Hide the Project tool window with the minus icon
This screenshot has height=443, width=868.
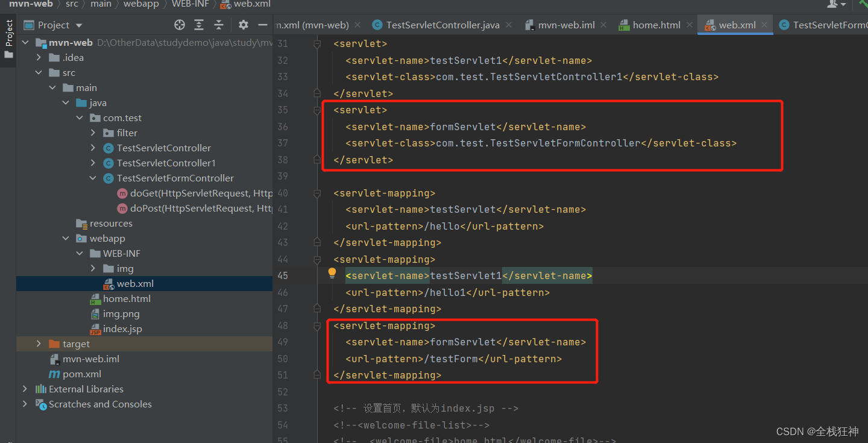tap(262, 25)
